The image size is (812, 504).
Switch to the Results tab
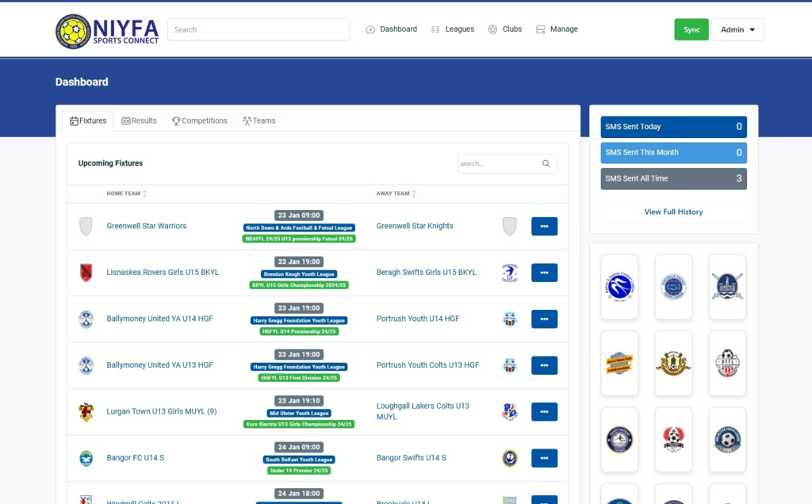point(139,120)
